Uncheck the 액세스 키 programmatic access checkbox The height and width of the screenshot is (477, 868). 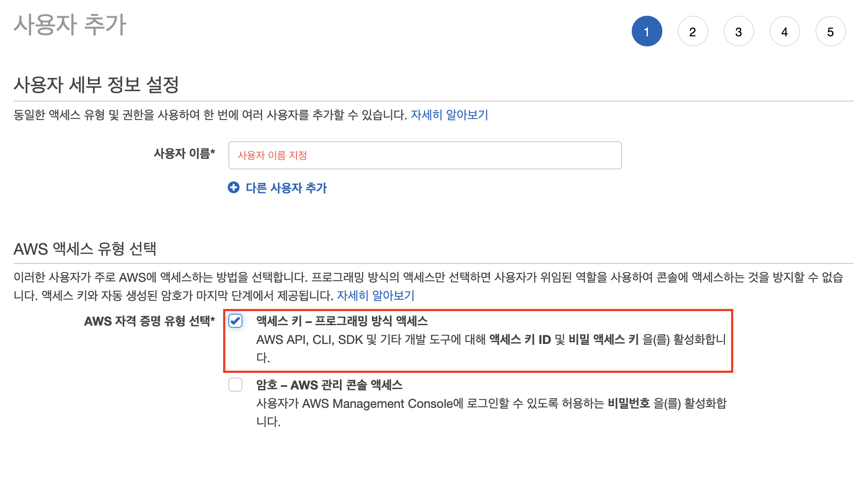235,321
